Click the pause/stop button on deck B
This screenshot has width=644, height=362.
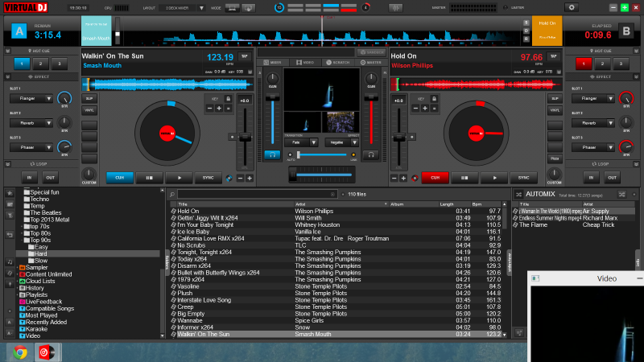(464, 178)
